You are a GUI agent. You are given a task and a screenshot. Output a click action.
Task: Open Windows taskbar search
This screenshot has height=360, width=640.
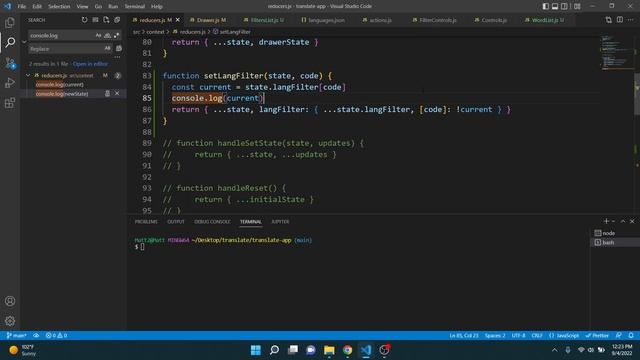point(274,350)
